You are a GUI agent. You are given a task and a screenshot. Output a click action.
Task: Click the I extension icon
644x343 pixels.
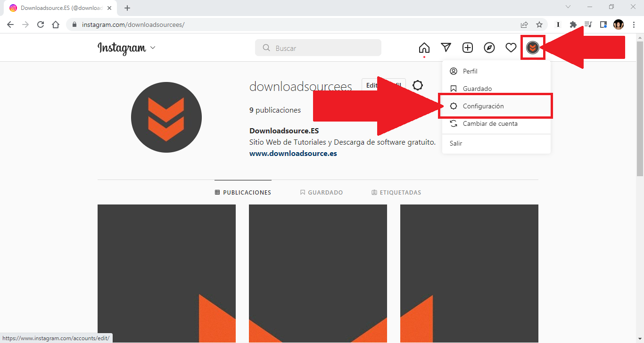(558, 24)
